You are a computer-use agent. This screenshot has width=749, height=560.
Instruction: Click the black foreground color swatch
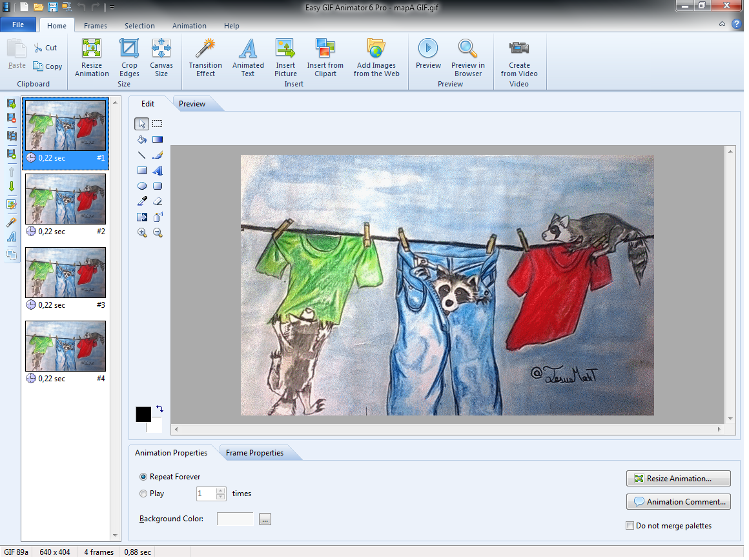pyautogui.click(x=143, y=414)
